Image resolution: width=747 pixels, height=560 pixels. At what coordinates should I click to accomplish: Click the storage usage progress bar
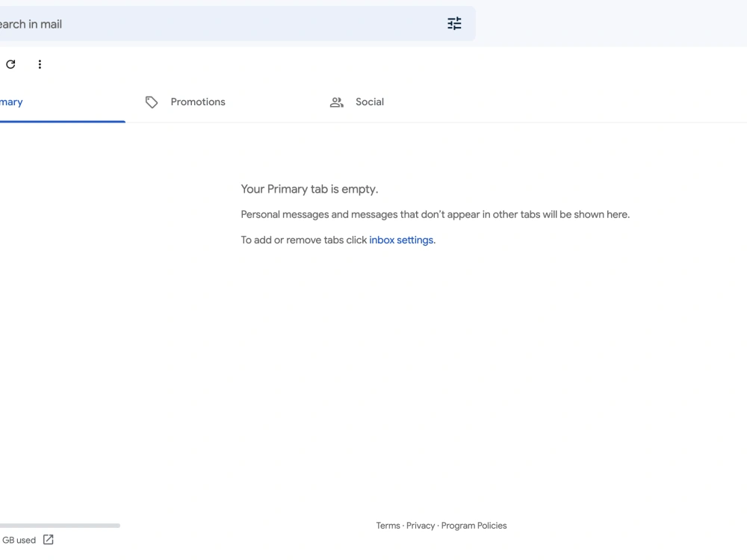pos(60,526)
